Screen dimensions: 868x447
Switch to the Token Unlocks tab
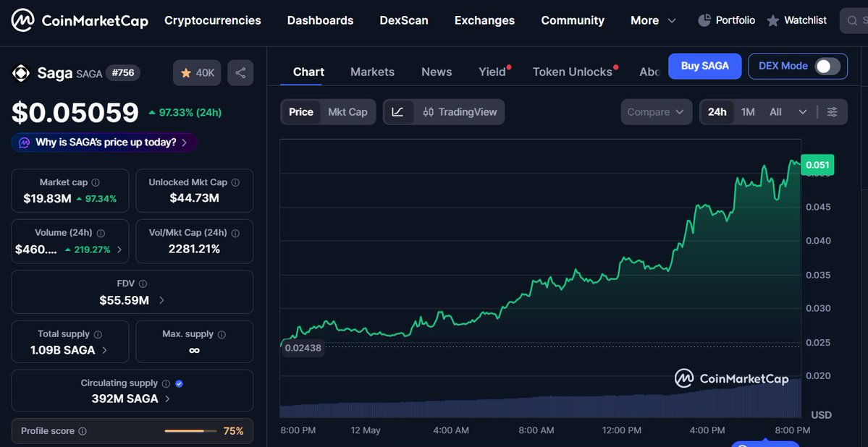(x=573, y=72)
